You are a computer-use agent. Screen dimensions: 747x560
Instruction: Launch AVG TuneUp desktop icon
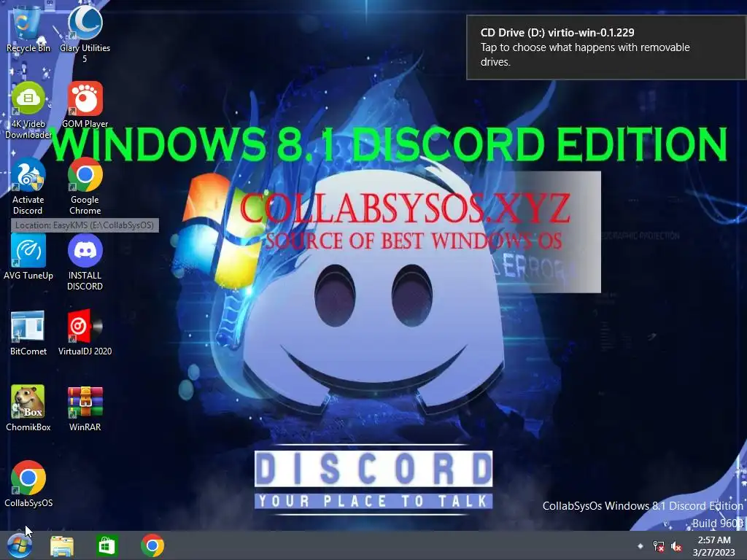pyautogui.click(x=28, y=256)
